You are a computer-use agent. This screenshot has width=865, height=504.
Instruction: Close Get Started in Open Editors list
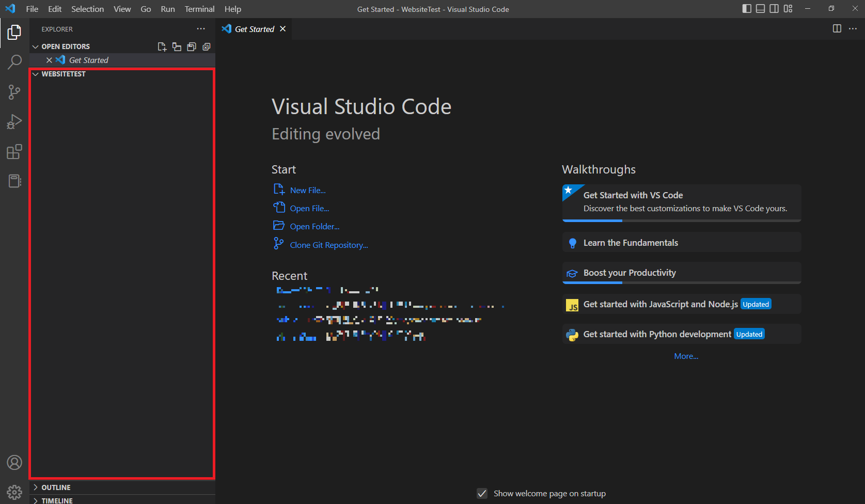[x=50, y=60]
